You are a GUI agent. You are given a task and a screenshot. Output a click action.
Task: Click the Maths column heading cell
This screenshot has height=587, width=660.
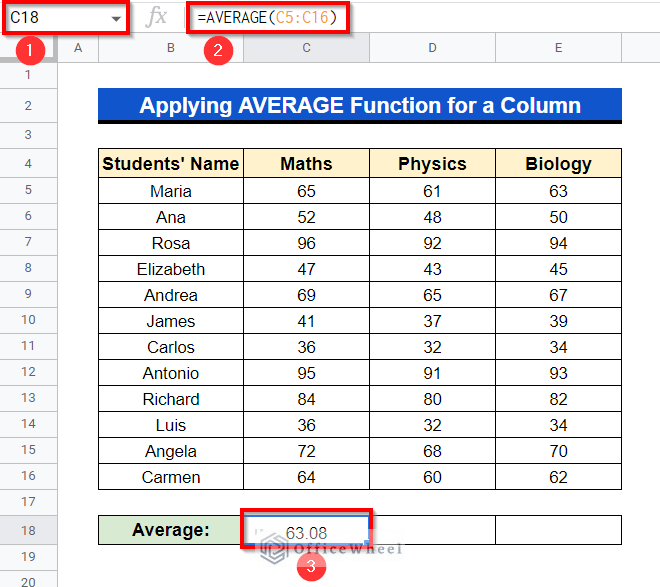[306, 164]
